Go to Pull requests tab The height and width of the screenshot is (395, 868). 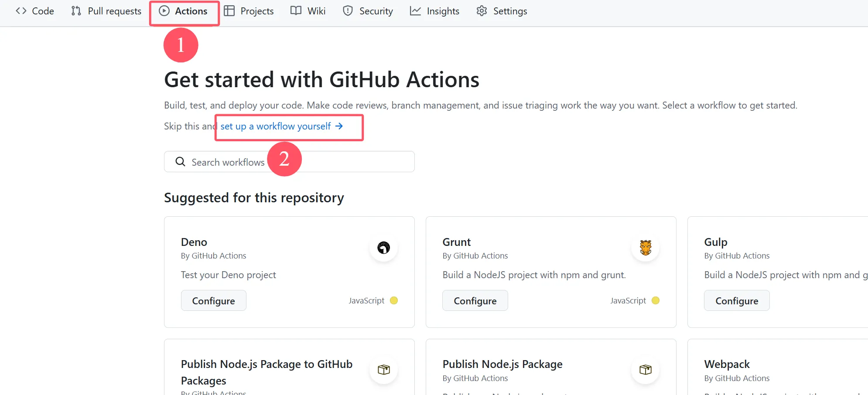(x=106, y=11)
